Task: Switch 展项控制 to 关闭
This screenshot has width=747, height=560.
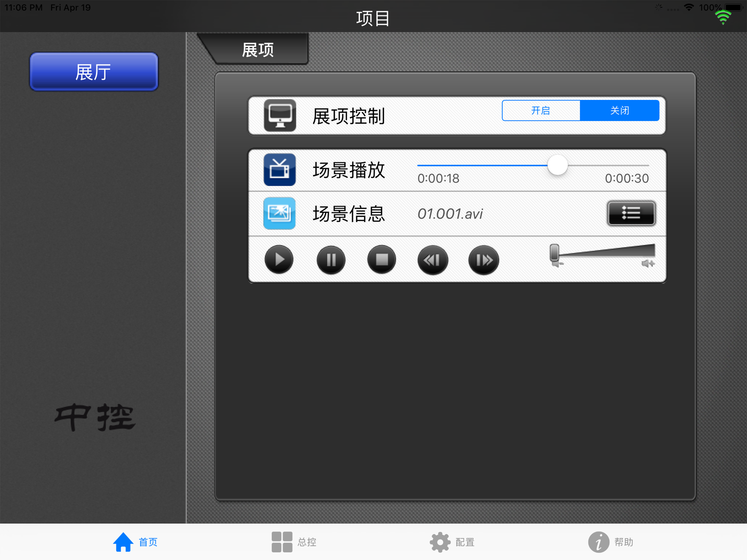Action: click(620, 110)
